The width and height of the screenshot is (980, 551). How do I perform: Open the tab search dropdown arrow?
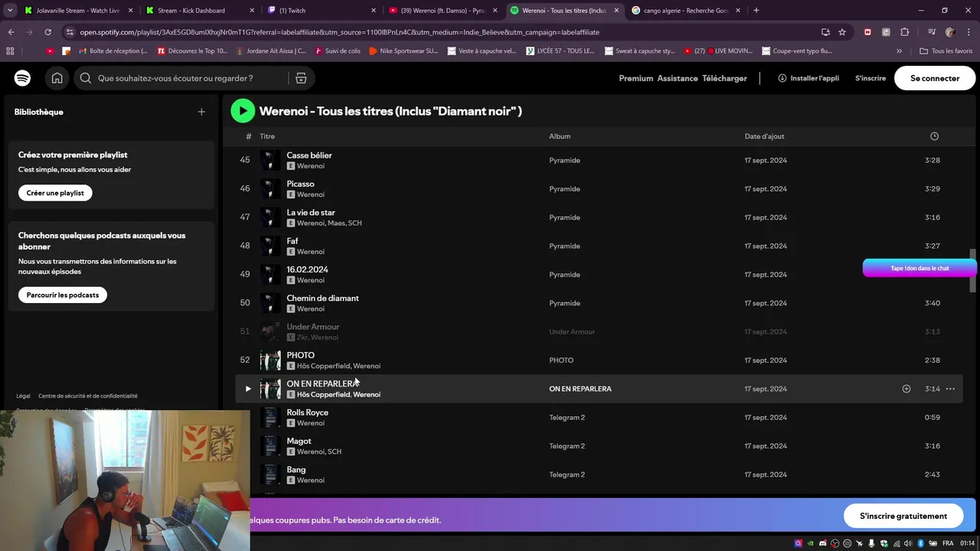(10, 11)
